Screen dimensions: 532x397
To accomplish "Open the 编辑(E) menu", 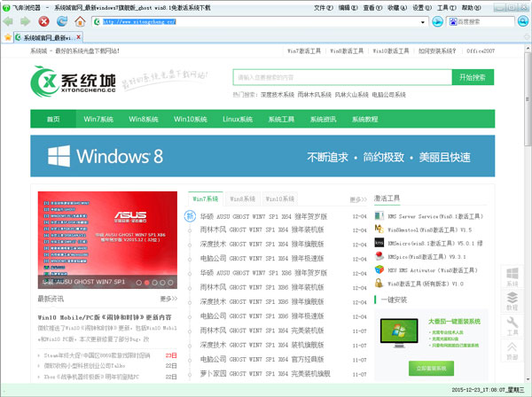I will coord(348,7).
